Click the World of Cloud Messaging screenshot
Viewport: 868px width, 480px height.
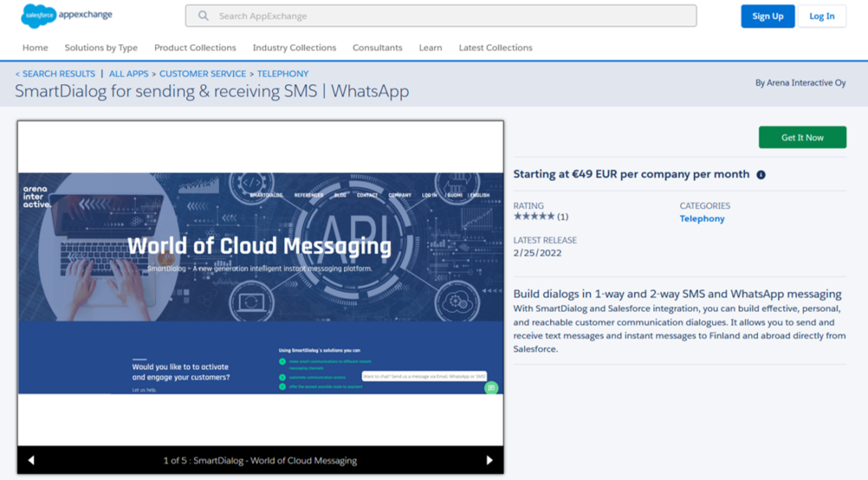pyautogui.click(x=260, y=283)
